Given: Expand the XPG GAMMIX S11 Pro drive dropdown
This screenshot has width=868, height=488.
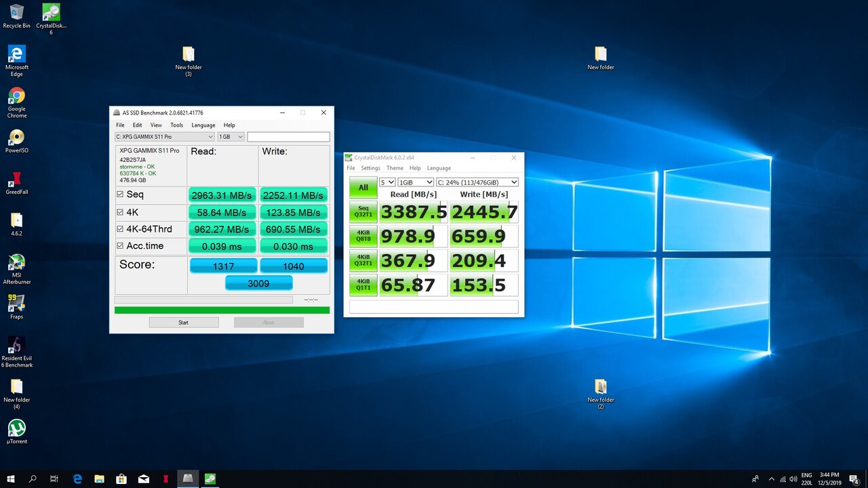Looking at the screenshot, I should [164, 137].
